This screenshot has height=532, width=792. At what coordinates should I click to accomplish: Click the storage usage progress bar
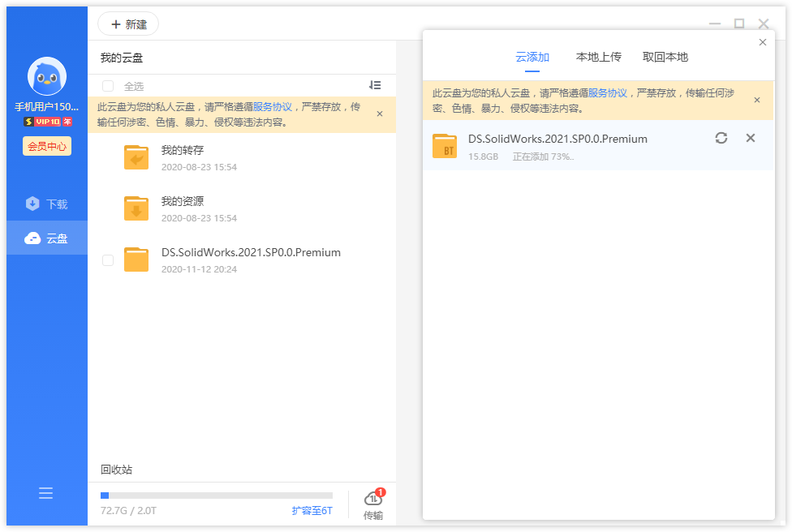[x=216, y=496]
